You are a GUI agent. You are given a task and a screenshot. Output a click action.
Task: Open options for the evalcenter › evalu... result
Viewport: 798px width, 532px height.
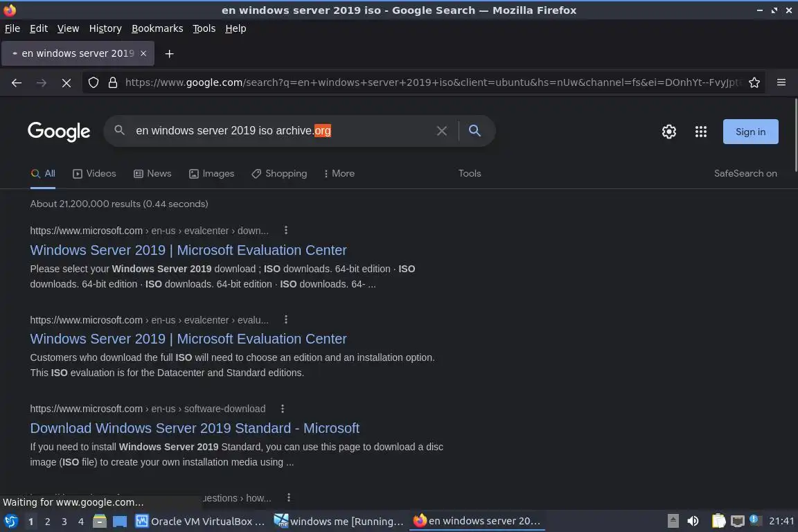pyautogui.click(x=286, y=319)
